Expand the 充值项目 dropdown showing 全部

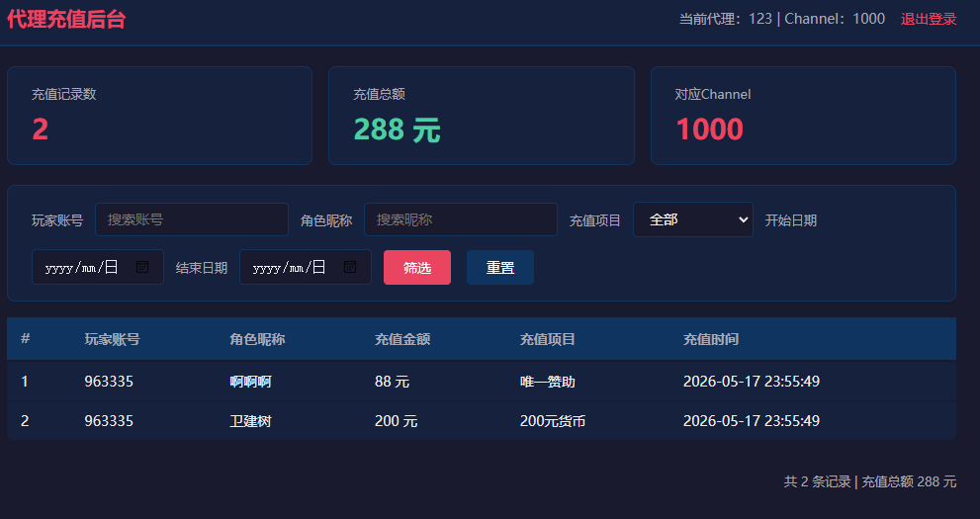pos(693,219)
